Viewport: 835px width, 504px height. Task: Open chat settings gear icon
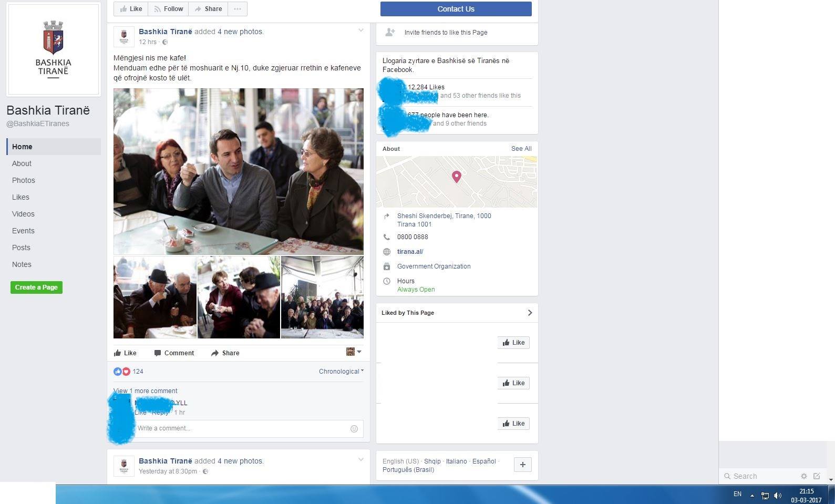[x=803, y=476]
